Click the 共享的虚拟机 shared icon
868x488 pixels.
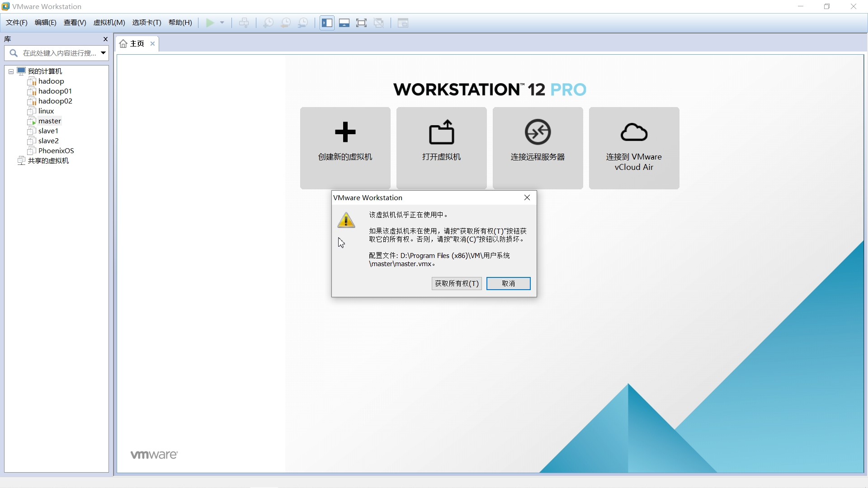coord(21,161)
